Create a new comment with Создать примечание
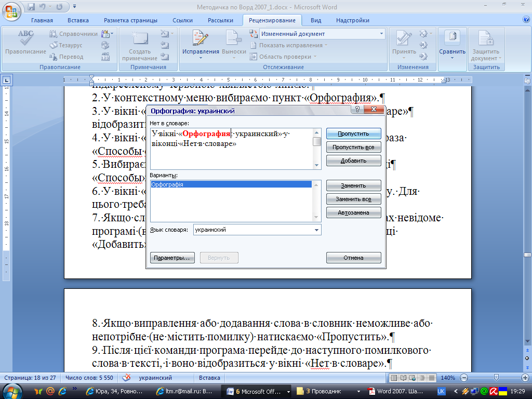Image resolution: width=532 pixels, height=399 pixels. (x=140, y=46)
